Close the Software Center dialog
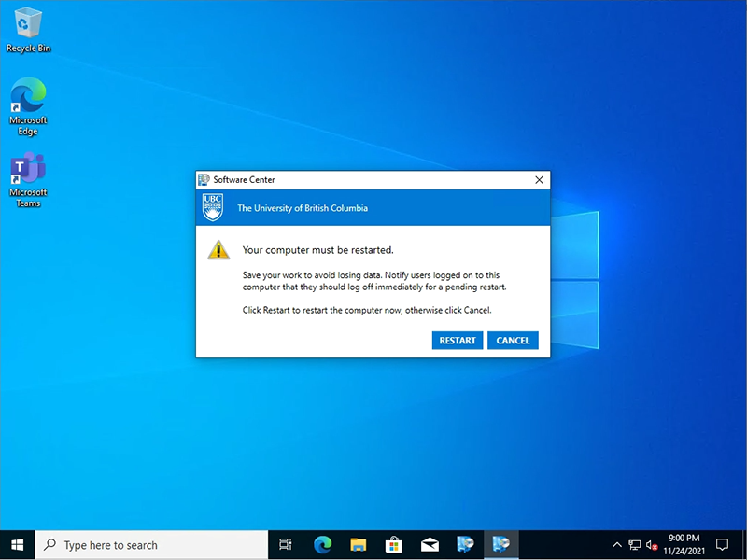 click(539, 179)
